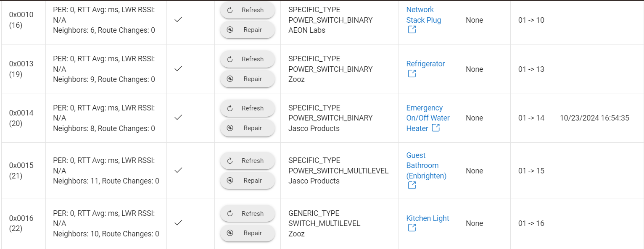Open external link icon below Kitchen Light
This screenshot has width=644, height=249.
[x=412, y=228]
